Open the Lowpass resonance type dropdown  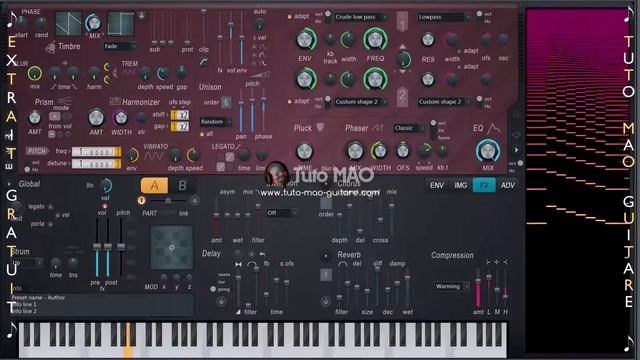[444, 17]
